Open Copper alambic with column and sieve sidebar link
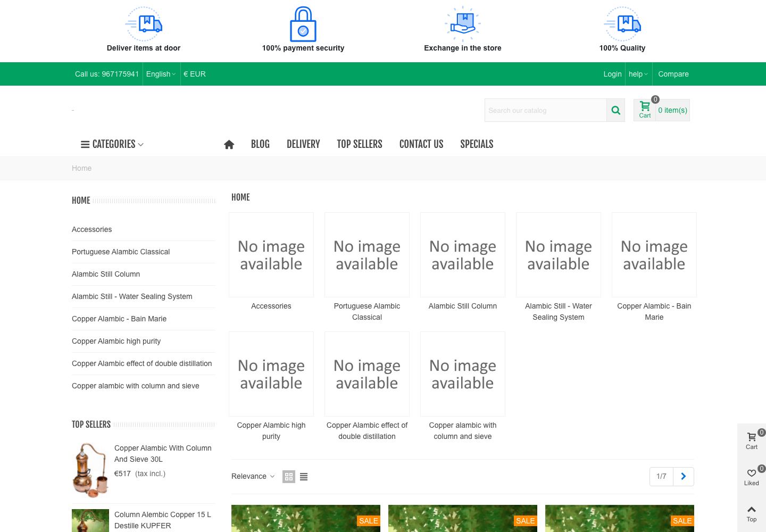 (x=136, y=386)
